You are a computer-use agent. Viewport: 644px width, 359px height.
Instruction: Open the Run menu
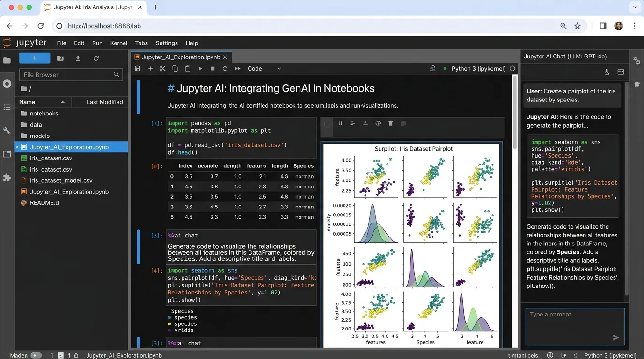point(97,43)
